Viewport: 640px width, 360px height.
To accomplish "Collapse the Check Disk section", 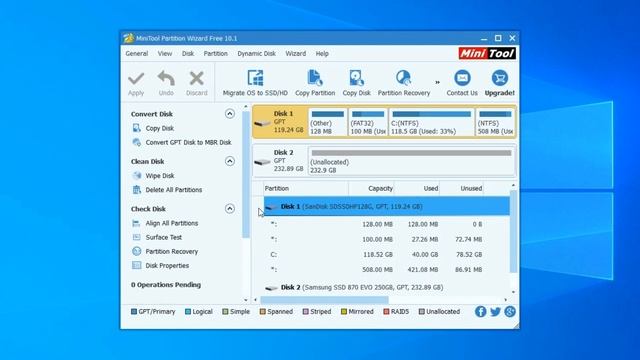I will coord(230,209).
